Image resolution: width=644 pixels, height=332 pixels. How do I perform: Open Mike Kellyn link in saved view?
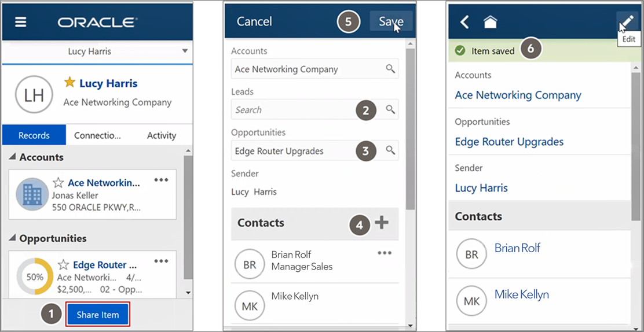[522, 294]
